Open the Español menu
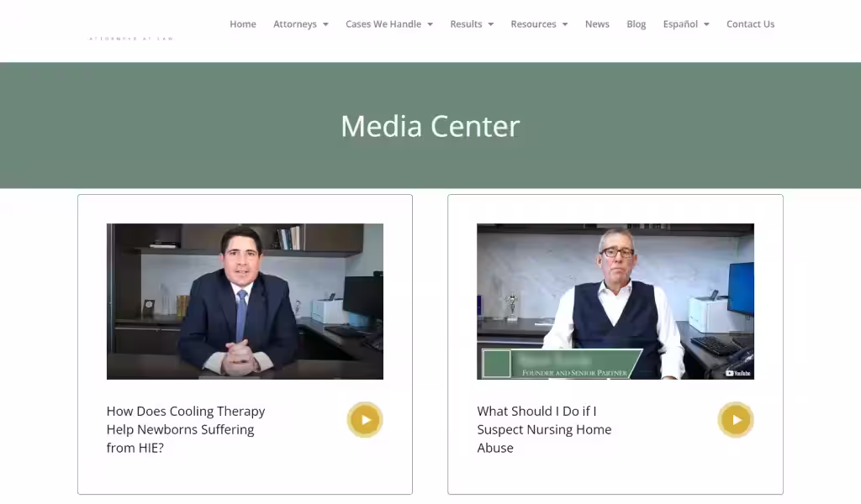The image size is (861, 504). (x=680, y=24)
